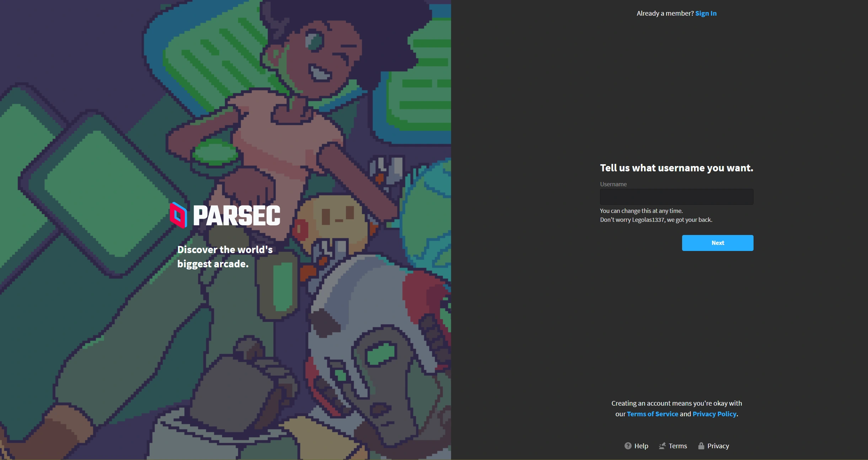Click the Terms gavel icon in footer
This screenshot has height=460, width=868.
[x=662, y=446]
